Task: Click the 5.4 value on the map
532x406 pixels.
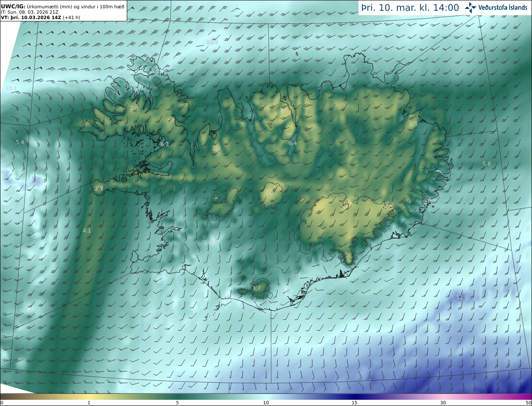Action: (20, 142)
